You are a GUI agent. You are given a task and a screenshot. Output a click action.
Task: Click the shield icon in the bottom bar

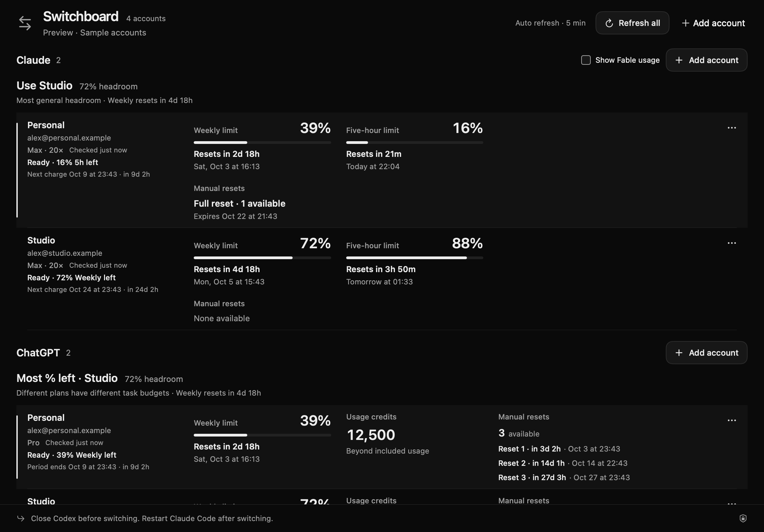tap(743, 518)
